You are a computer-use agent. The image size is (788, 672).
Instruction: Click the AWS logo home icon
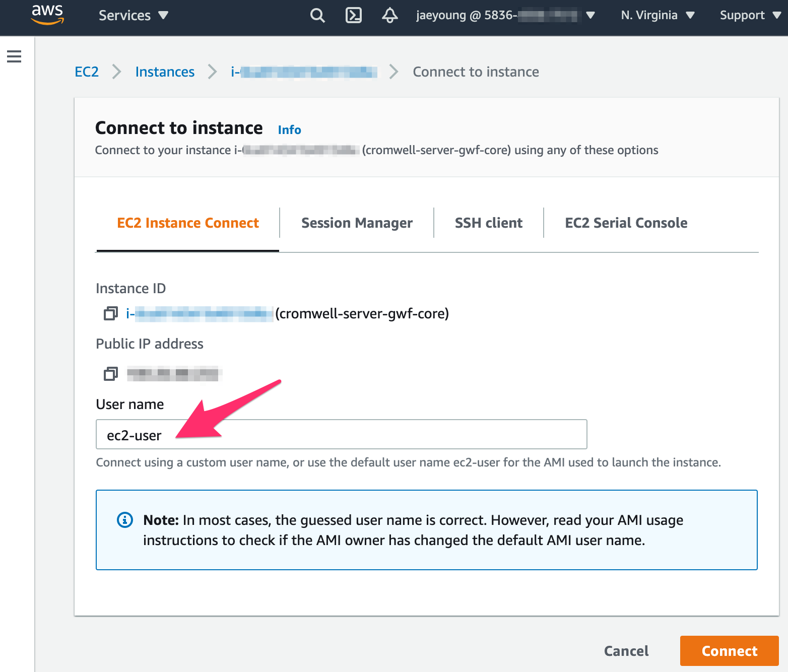(x=47, y=15)
